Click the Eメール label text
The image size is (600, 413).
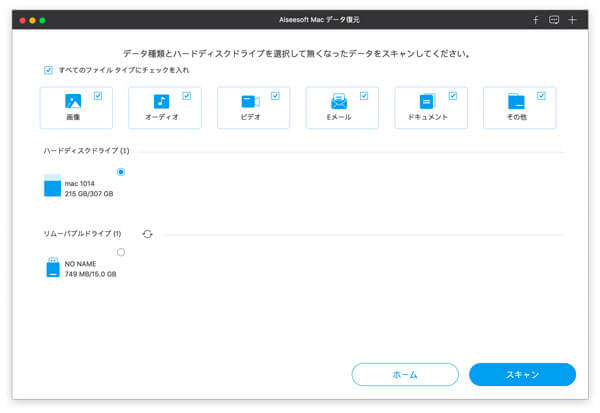(339, 117)
